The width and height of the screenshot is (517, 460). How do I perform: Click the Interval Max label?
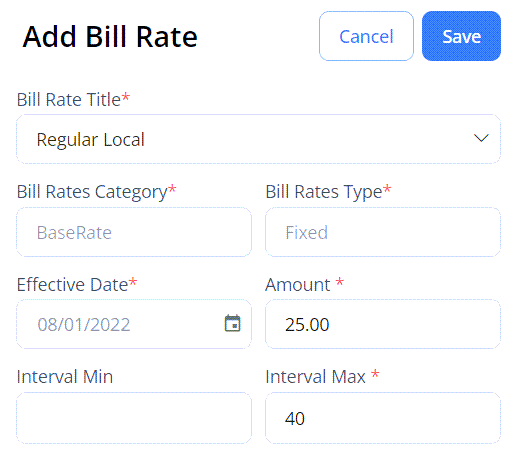point(315,377)
